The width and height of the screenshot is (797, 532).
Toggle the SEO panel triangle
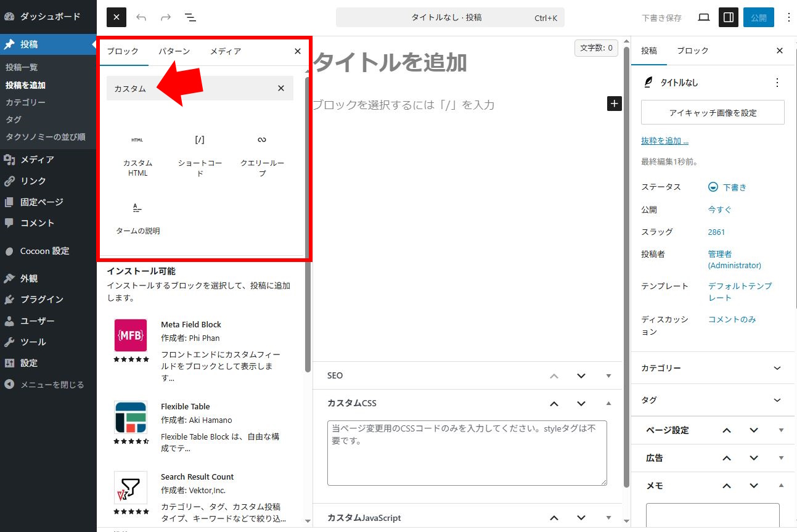tap(608, 375)
